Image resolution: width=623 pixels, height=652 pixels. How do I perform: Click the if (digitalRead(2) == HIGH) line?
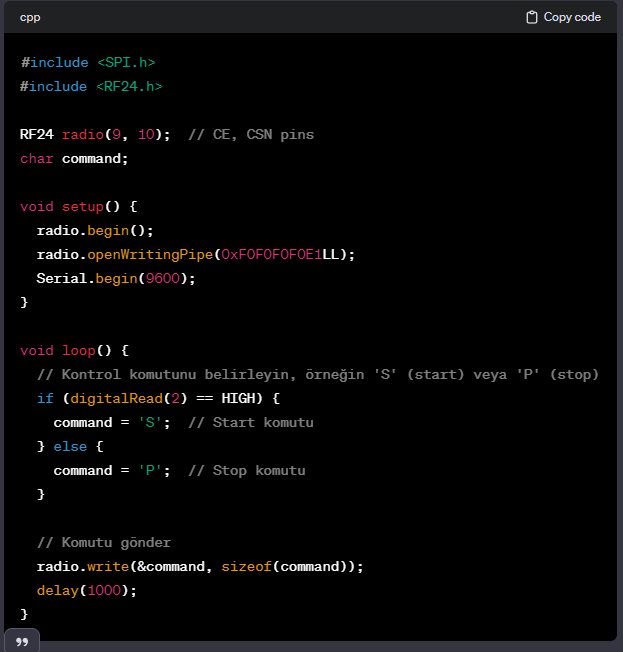[158, 398]
